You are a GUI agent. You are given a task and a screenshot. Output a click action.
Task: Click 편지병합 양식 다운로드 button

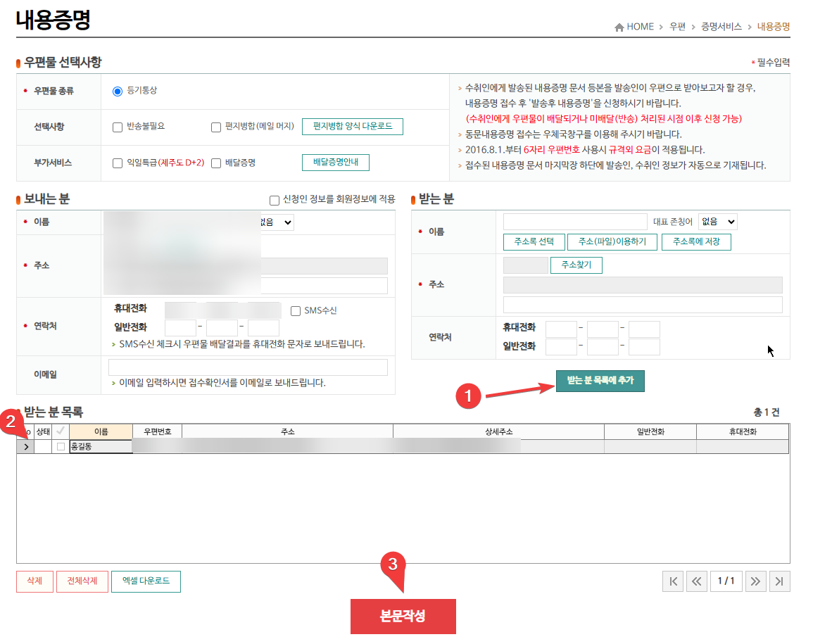point(353,127)
